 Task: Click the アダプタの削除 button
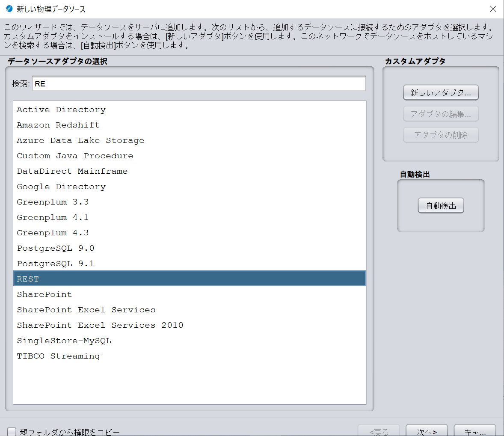point(441,135)
